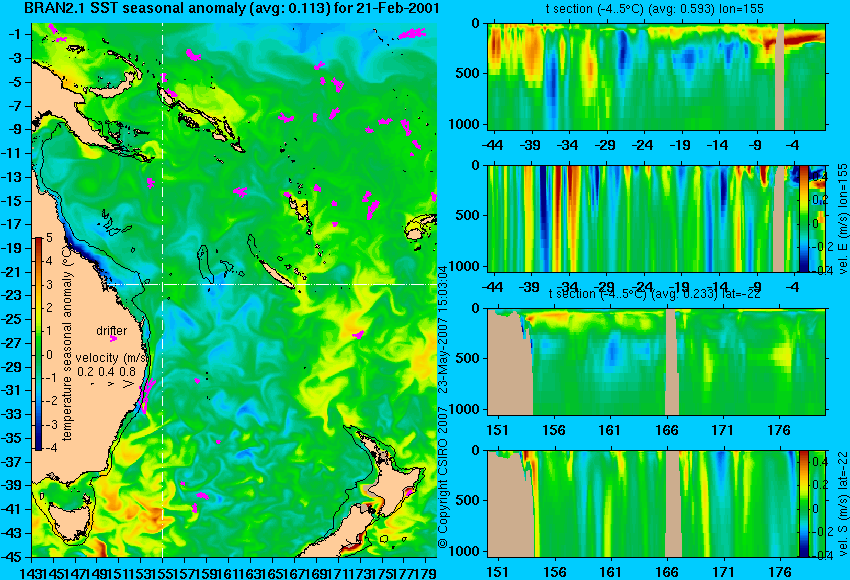Click the '-24' tick under top temperature section
850x580 pixels.
(643, 146)
